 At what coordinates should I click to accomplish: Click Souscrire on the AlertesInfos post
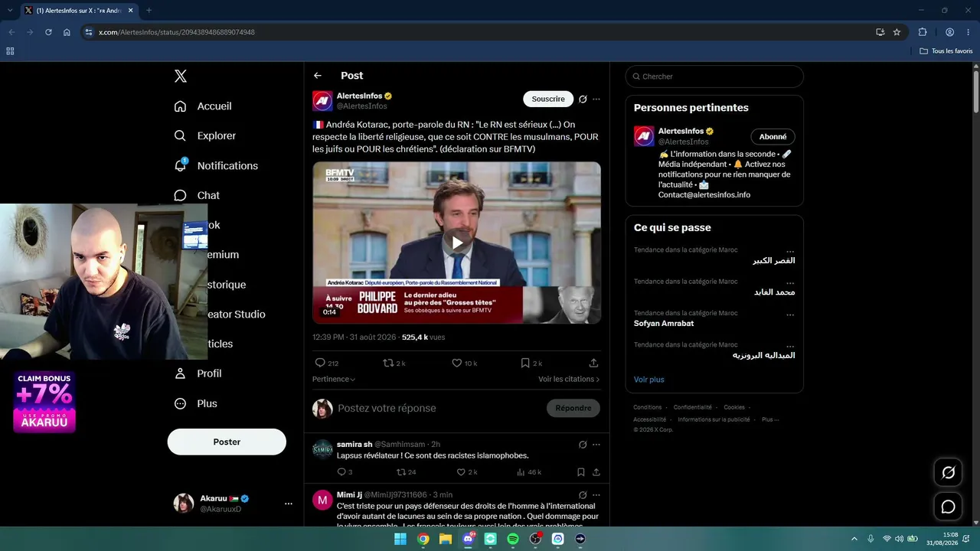(548, 99)
